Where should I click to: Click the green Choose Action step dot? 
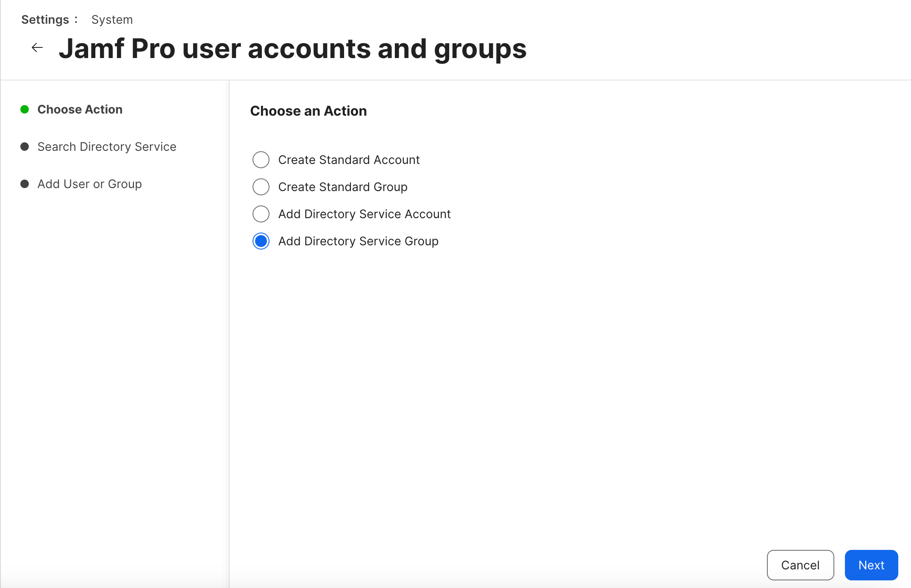25,109
